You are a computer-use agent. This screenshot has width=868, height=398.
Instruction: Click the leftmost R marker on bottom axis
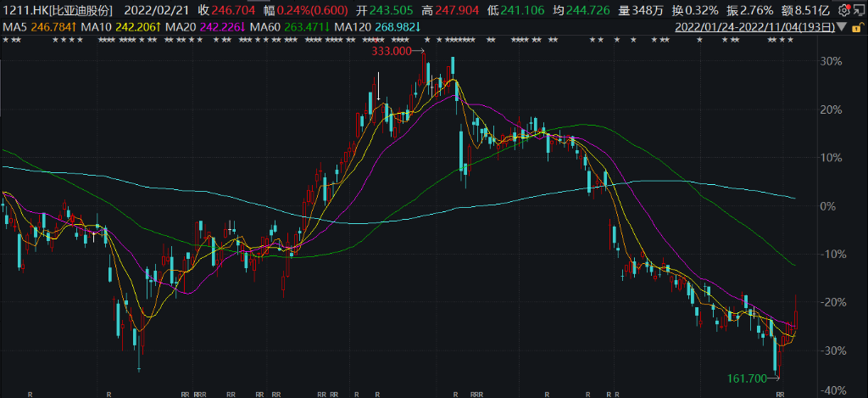[x=31, y=394]
